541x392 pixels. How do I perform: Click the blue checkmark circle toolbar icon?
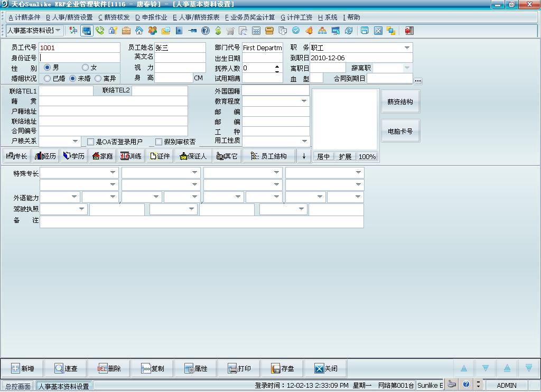(x=296, y=31)
